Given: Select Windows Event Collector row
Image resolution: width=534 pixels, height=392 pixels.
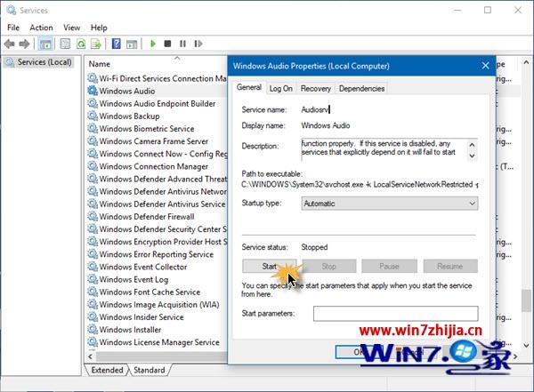Looking at the screenshot, I should [157, 267].
